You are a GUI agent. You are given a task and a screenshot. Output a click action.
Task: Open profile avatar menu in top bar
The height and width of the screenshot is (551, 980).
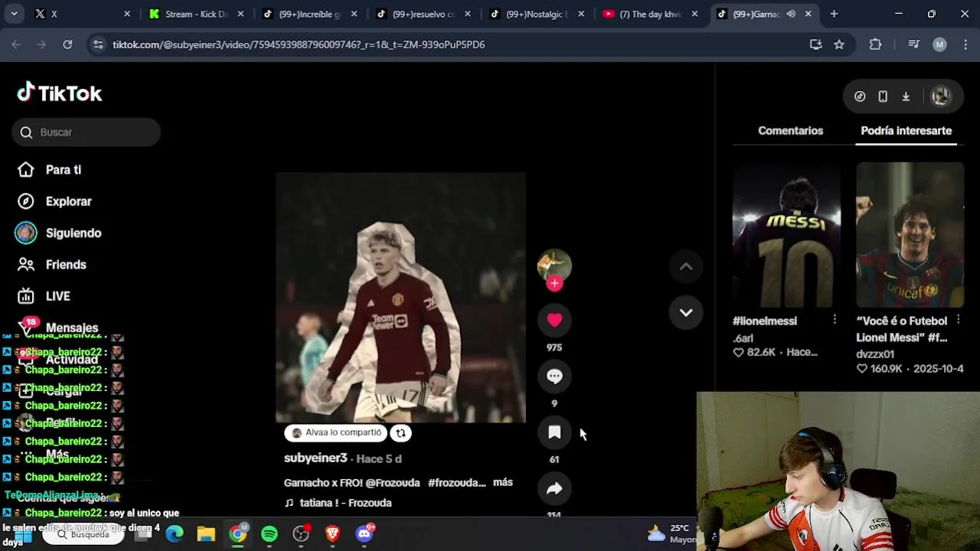coord(940,96)
